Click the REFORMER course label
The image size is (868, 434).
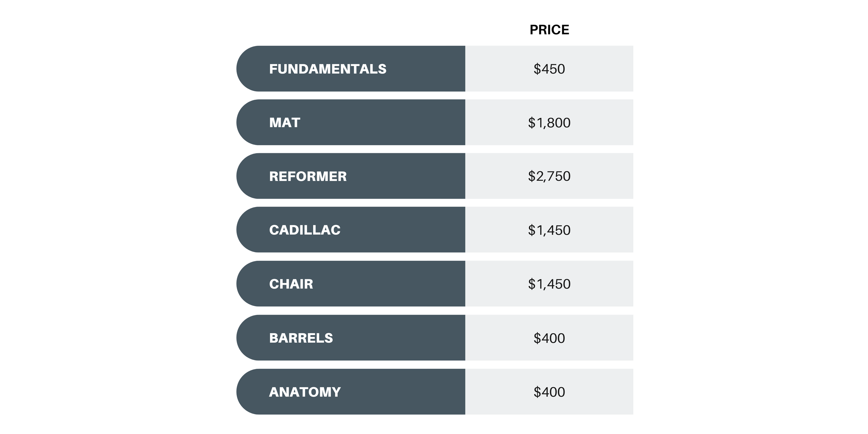pos(308,176)
